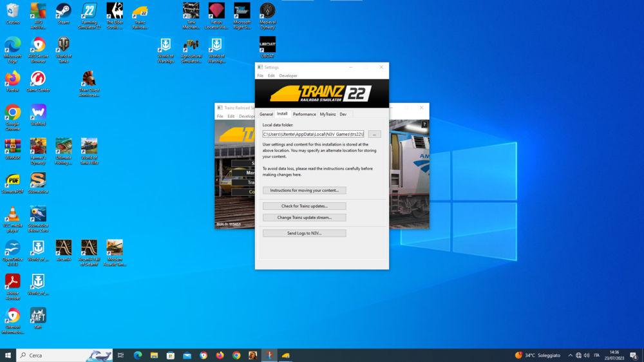Viewport: 644px width, 362px height.
Task: Select the SumatraPDF desktop icon
Action: 13,184
